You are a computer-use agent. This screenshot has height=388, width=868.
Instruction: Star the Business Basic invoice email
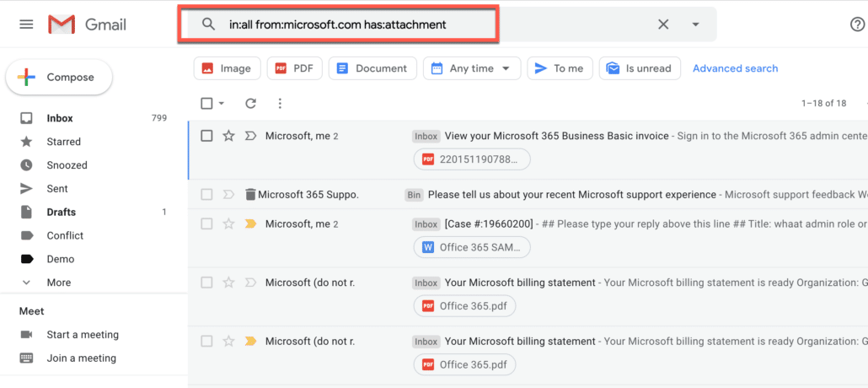(228, 136)
